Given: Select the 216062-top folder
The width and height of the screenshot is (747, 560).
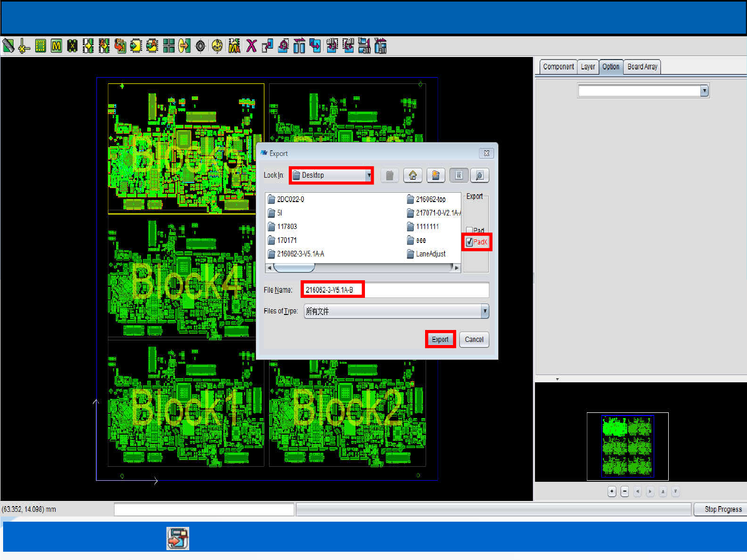Looking at the screenshot, I should point(426,199).
